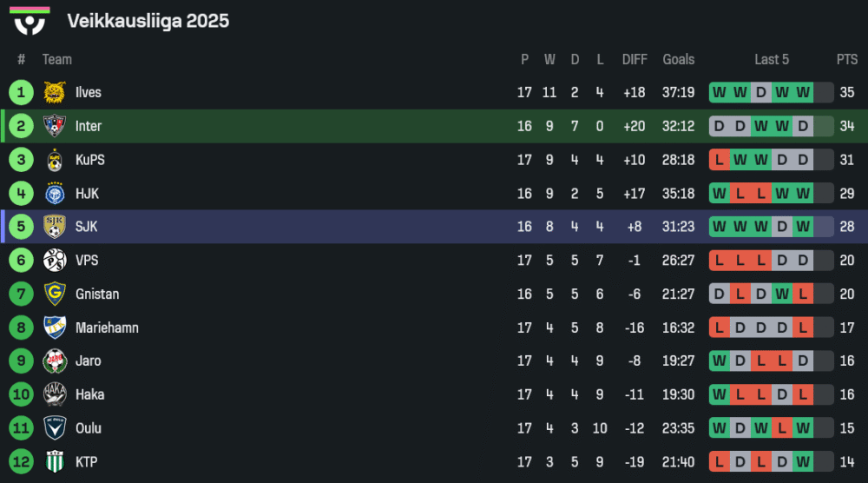Click the Inter team crest
The height and width of the screenshot is (483, 868).
point(55,127)
